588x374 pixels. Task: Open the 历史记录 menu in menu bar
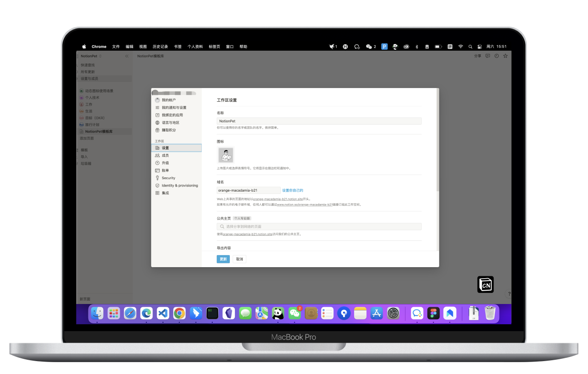pos(160,47)
